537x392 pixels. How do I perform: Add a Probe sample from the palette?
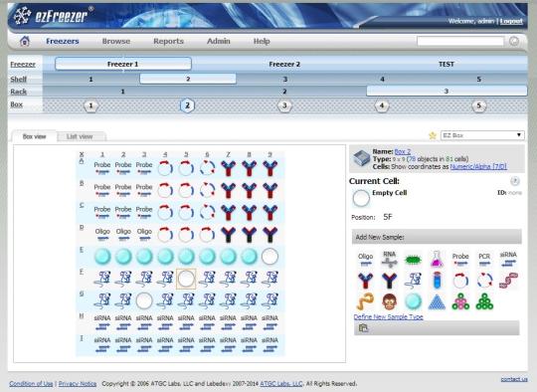pyautogui.click(x=460, y=259)
